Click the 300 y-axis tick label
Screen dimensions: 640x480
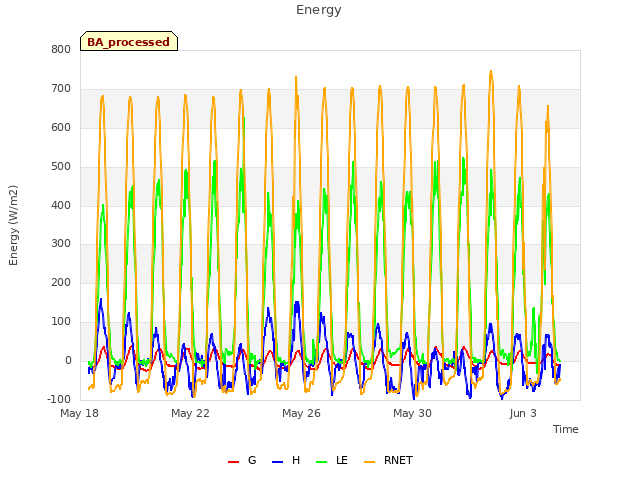[61, 244]
